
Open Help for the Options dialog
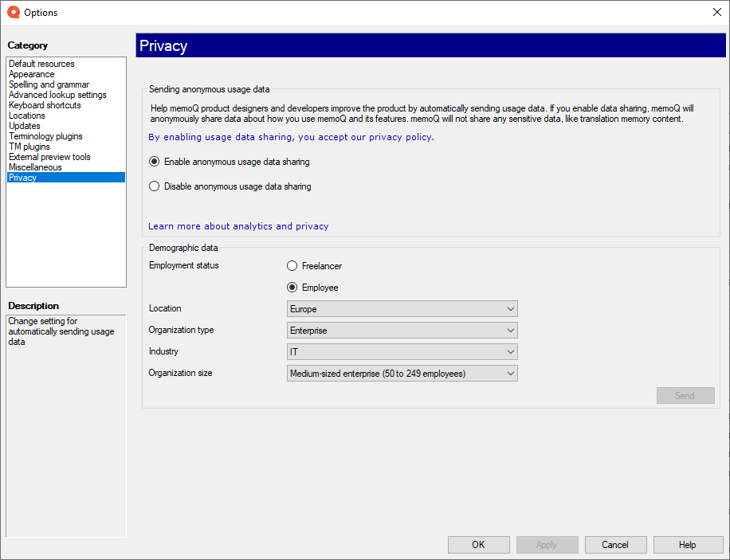tap(687, 545)
